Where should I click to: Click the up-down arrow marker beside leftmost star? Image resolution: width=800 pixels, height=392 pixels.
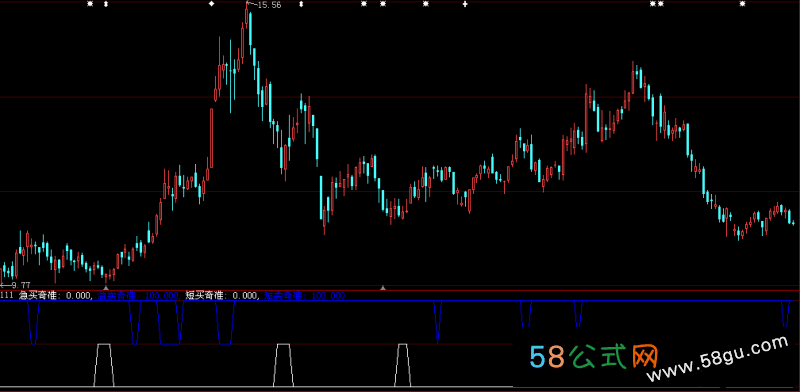tap(106, 4)
